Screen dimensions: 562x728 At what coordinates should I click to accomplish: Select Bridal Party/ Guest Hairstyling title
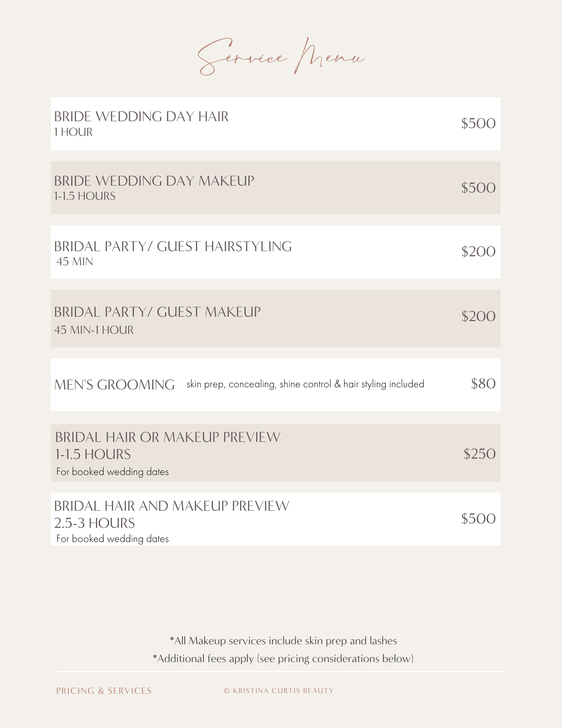tap(173, 246)
